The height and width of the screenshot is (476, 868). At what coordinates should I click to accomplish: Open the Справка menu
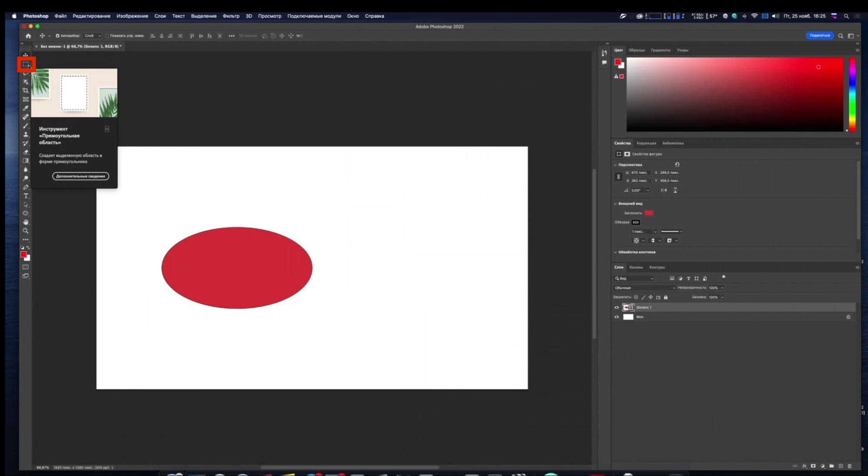[x=374, y=16]
